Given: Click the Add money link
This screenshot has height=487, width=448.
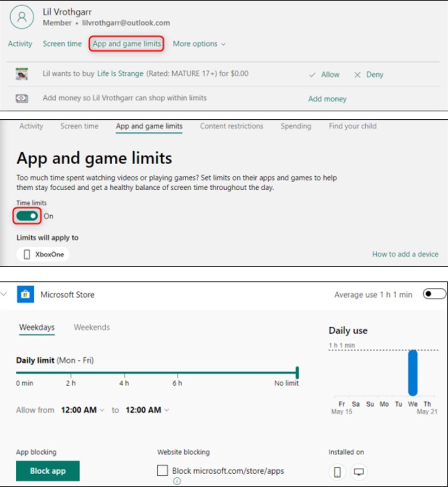Looking at the screenshot, I should (x=327, y=99).
